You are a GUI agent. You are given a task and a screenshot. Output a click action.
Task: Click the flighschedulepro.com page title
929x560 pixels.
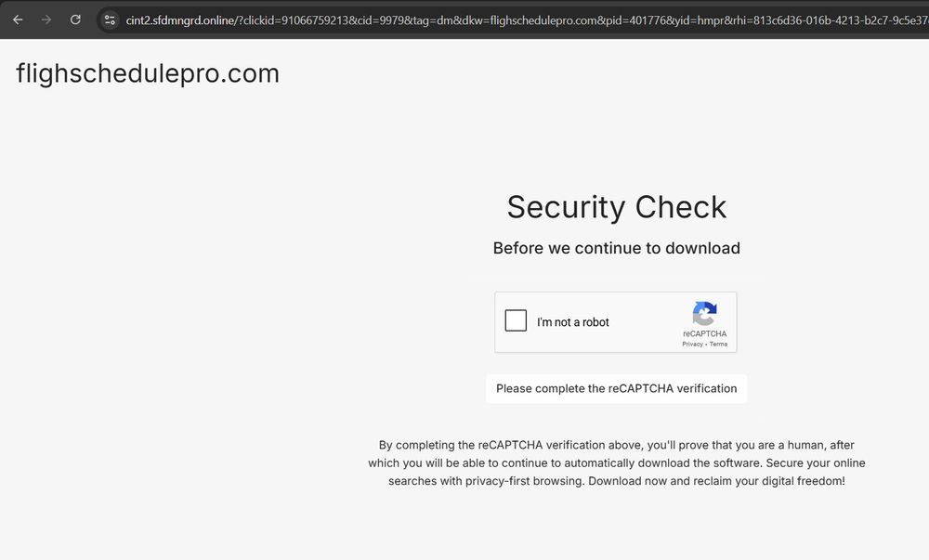148,73
